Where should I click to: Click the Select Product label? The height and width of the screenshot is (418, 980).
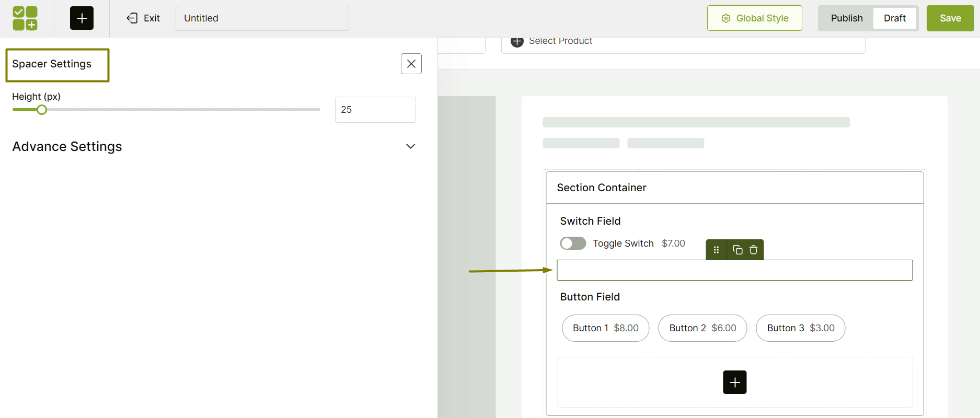pyautogui.click(x=560, y=41)
